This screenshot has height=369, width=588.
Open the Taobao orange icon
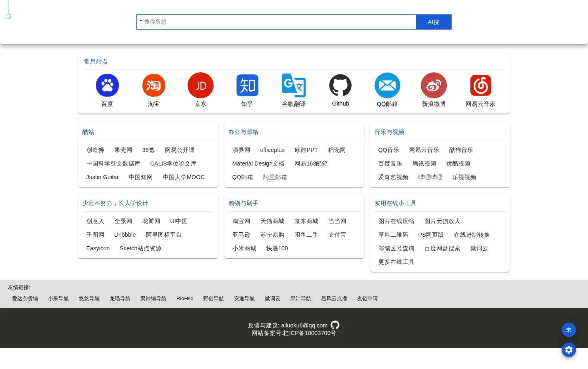tap(154, 85)
